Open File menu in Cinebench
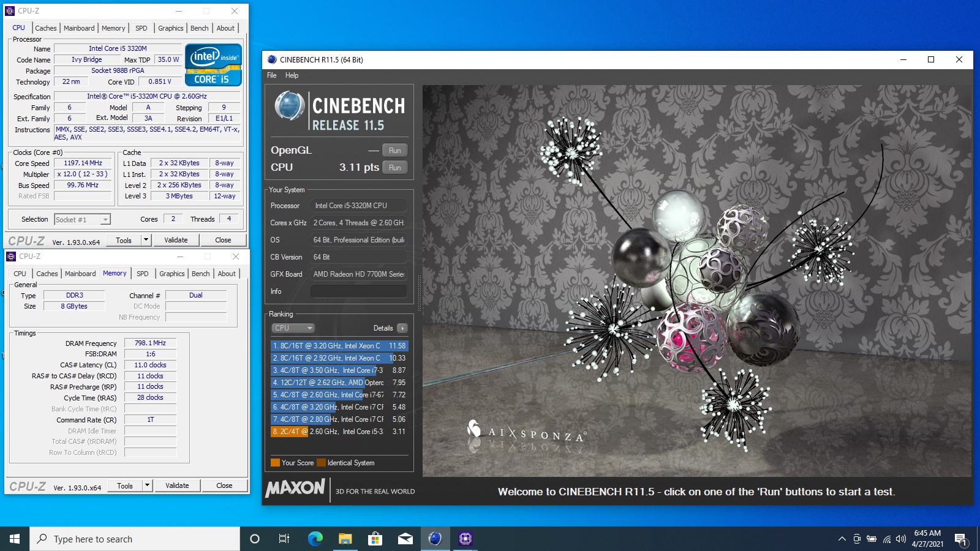Screen dimensions: 980x551 point(272,75)
